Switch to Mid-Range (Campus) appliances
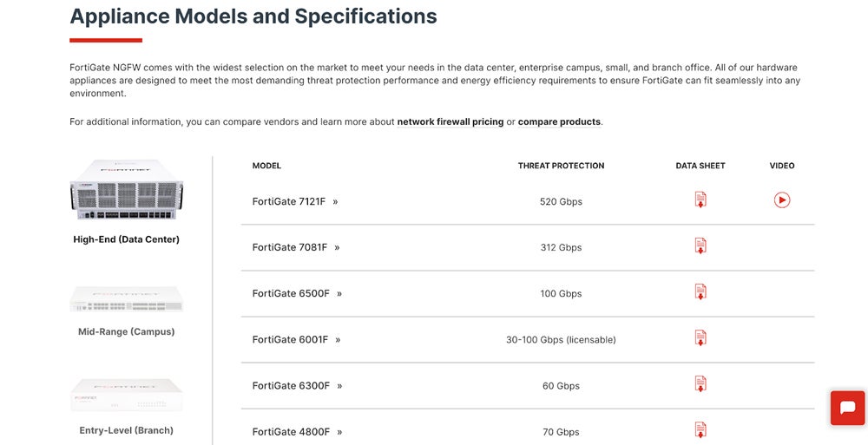The height and width of the screenshot is (445, 868). coord(126,331)
